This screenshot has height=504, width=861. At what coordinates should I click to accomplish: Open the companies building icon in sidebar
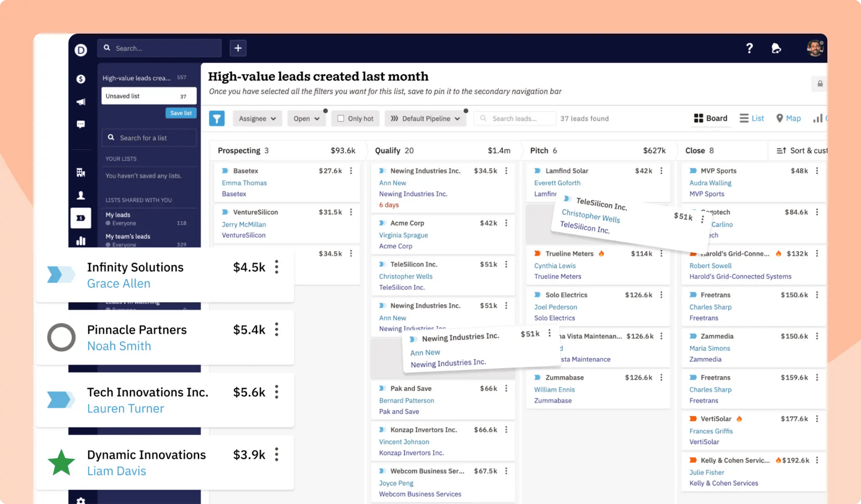(x=81, y=172)
